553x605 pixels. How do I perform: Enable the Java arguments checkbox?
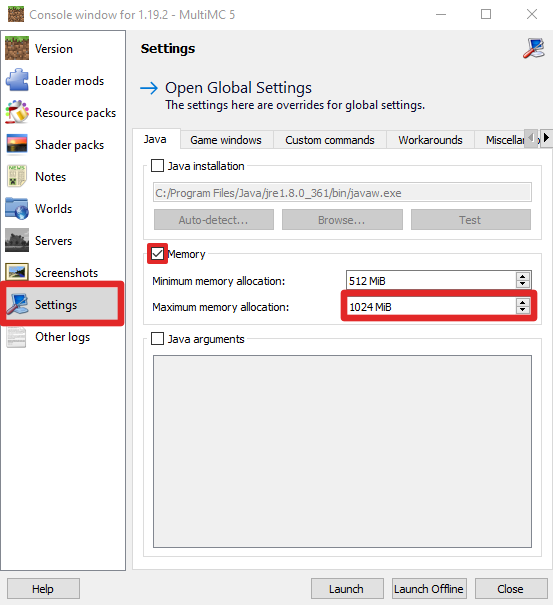click(x=157, y=338)
